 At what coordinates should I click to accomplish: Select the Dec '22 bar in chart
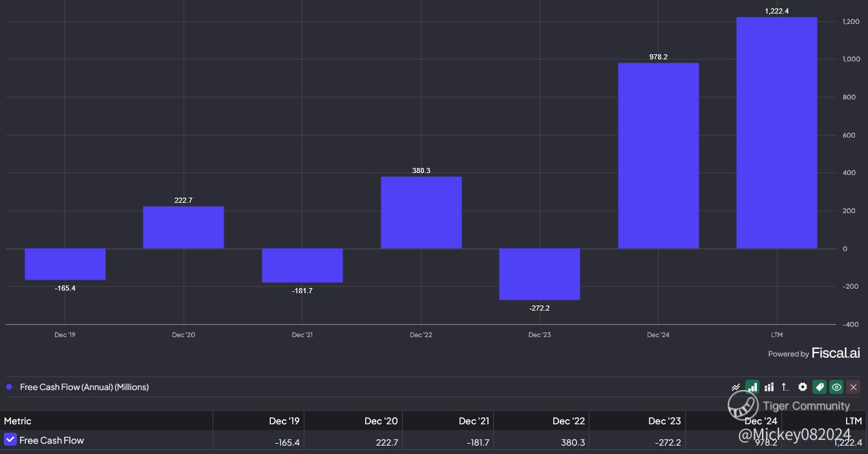pyautogui.click(x=421, y=212)
